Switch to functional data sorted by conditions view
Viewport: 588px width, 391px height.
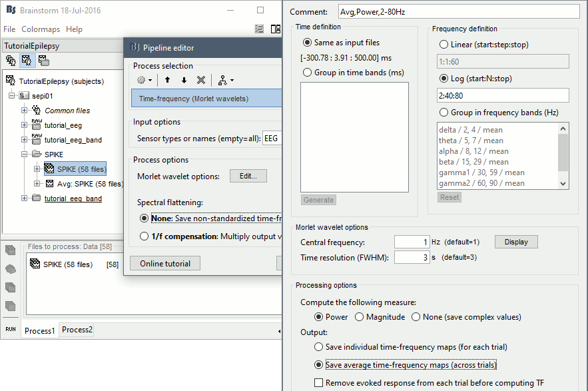(44, 61)
